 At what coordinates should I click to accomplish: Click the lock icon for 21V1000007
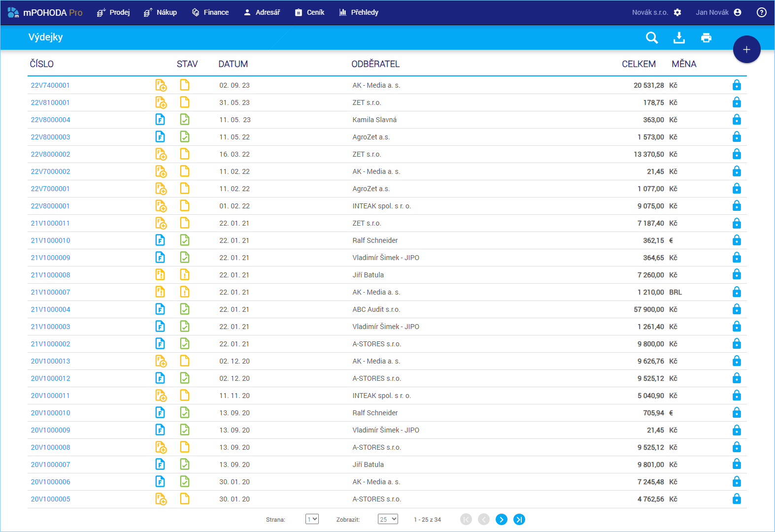click(737, 292)
